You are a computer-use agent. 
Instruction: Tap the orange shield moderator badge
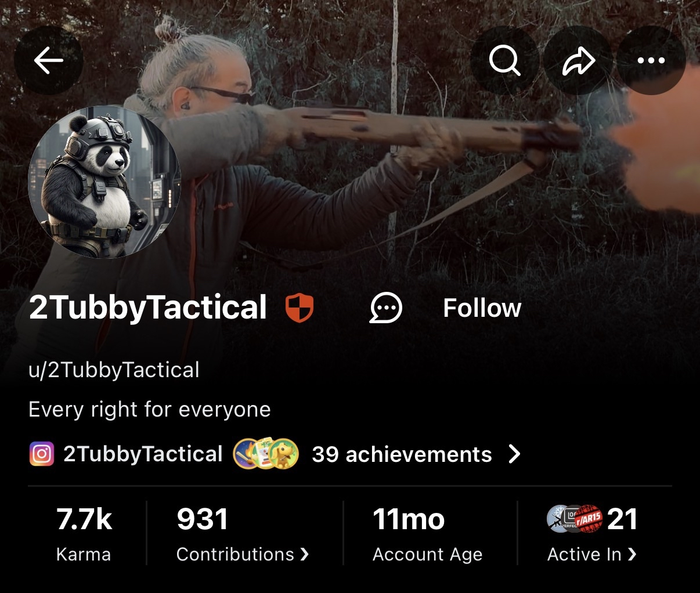click(300, 308)
